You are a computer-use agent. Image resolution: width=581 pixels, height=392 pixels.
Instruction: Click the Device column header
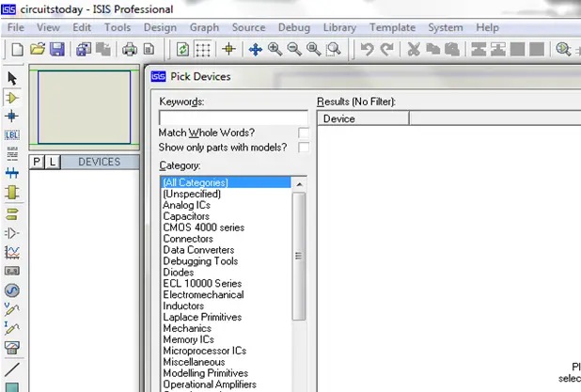tap(363, 118)
